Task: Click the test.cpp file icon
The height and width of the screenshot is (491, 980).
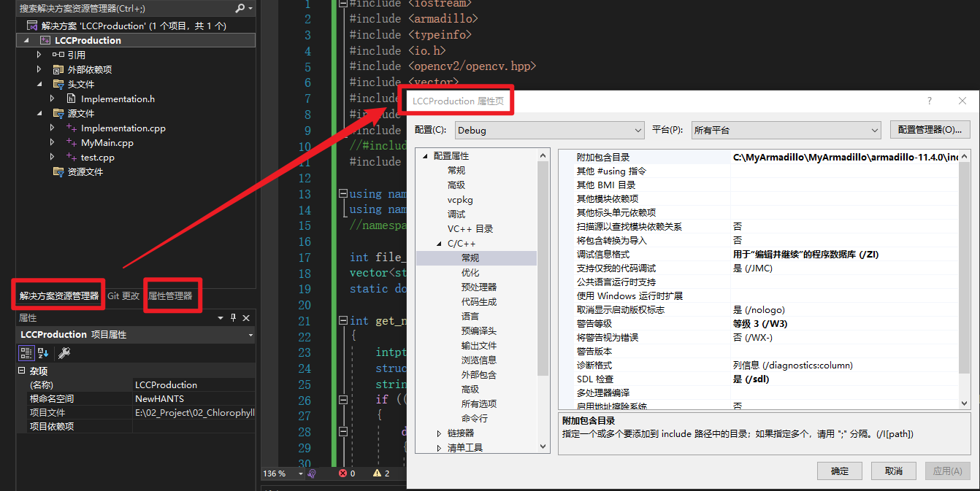Action: coord(72,158)
